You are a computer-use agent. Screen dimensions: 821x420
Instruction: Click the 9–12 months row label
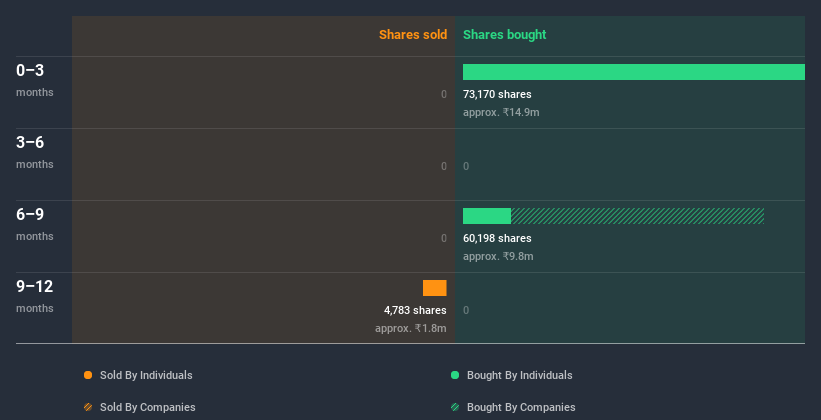click(x=35, y=296)
